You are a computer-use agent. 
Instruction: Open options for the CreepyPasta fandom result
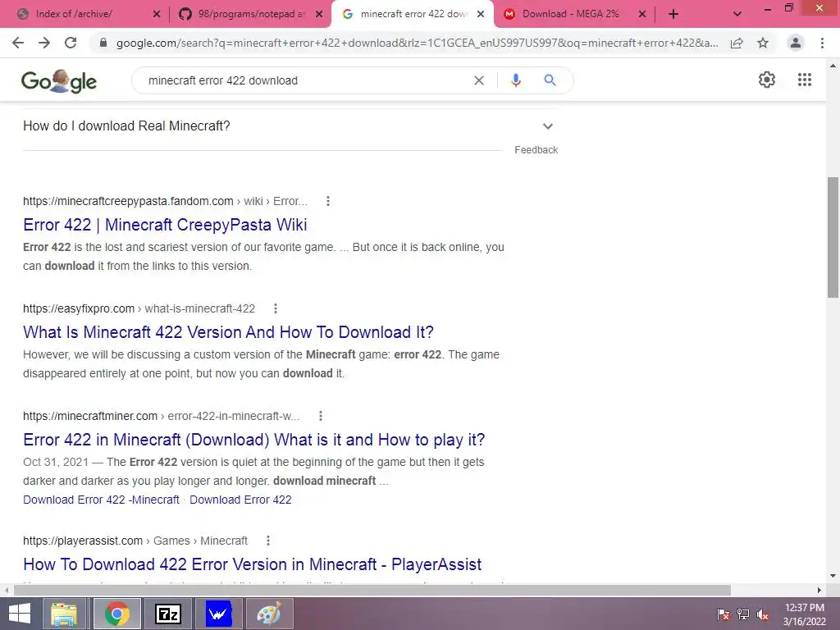[x=328, y=201]
